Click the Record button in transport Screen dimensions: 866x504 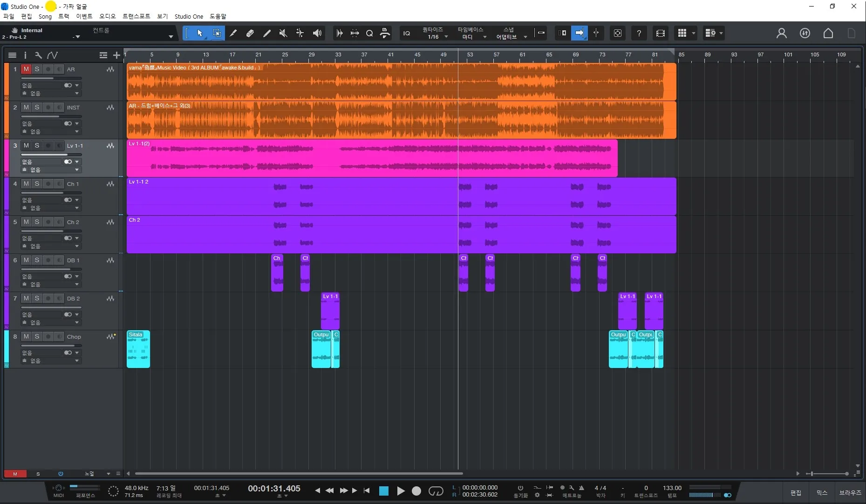pos(416,491)
